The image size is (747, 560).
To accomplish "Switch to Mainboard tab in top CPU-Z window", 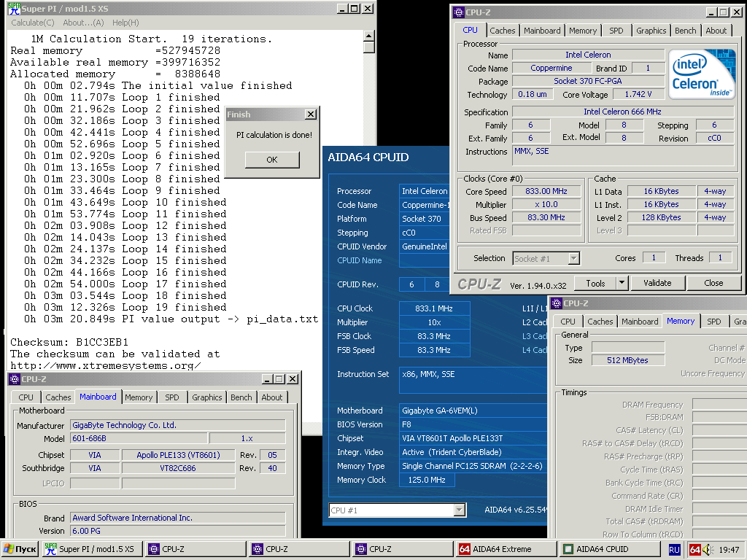I will [542, 31].
